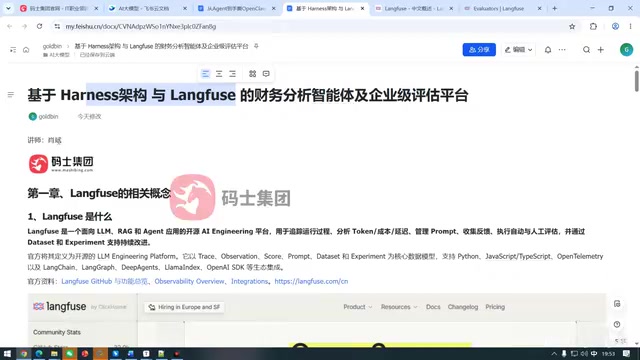
Task: Click the 第一章 Langfuse heading
Action: 99,193
